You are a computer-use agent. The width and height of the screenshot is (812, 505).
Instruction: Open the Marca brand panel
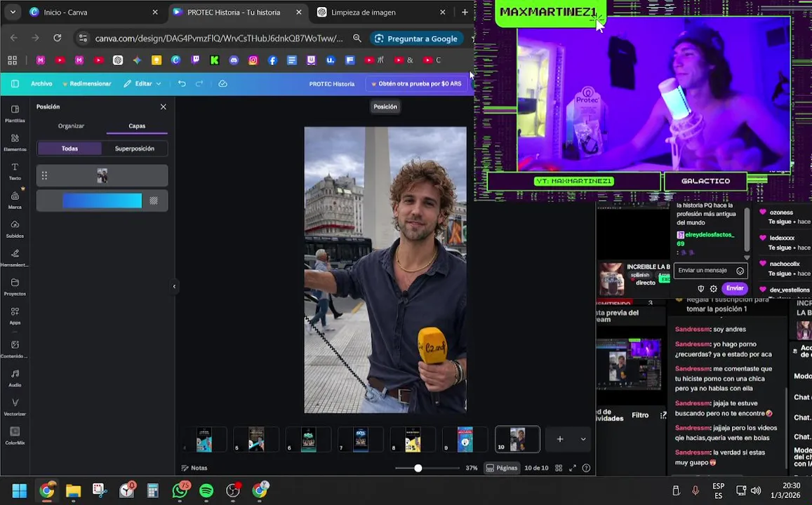(x=15, y=200)
